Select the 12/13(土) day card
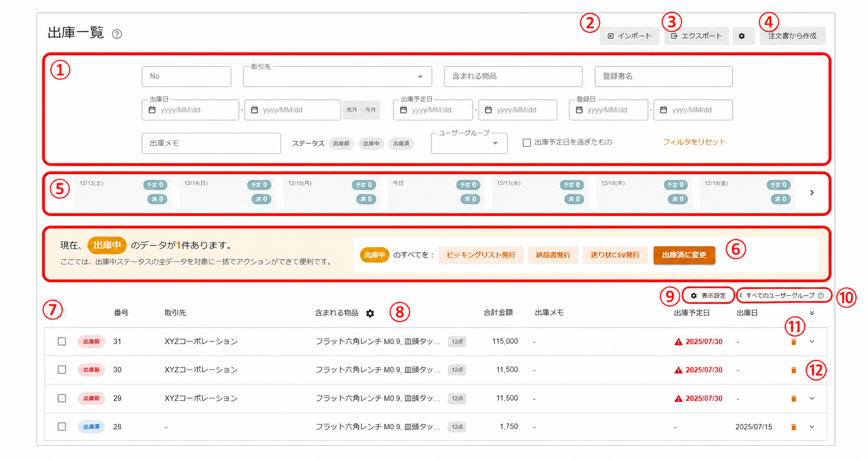This screenshot has width=868, height=459. tap(123, 192)
